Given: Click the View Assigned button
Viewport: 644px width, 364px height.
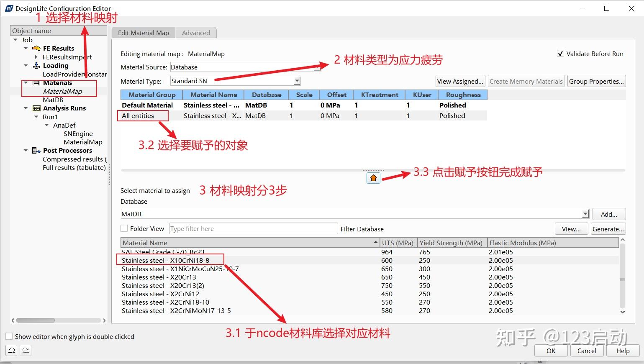Looking at the screenshot, I should pos(459,81).
